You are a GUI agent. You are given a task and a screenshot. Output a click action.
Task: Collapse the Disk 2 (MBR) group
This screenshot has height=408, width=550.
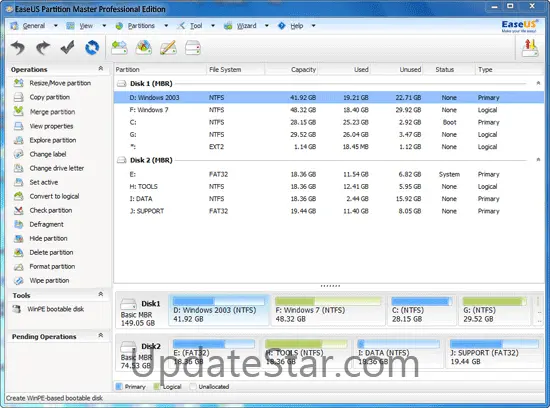538,160
